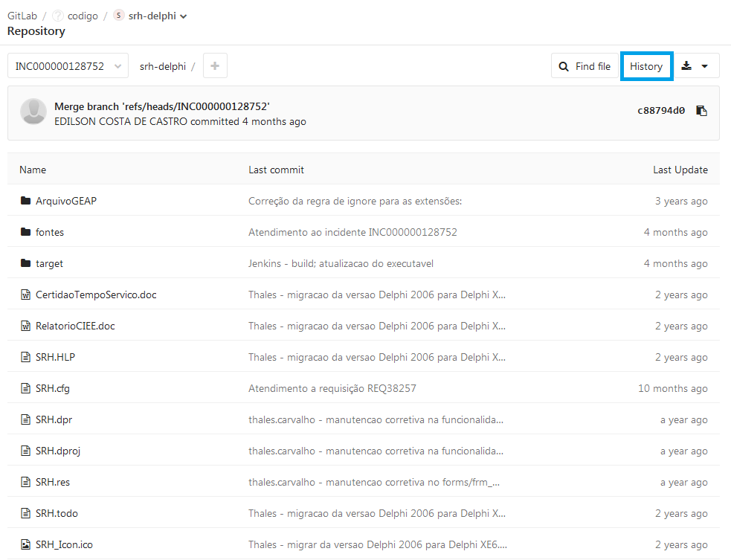Open the target folder
Viewport: 731px width, 560px height.
49,263
